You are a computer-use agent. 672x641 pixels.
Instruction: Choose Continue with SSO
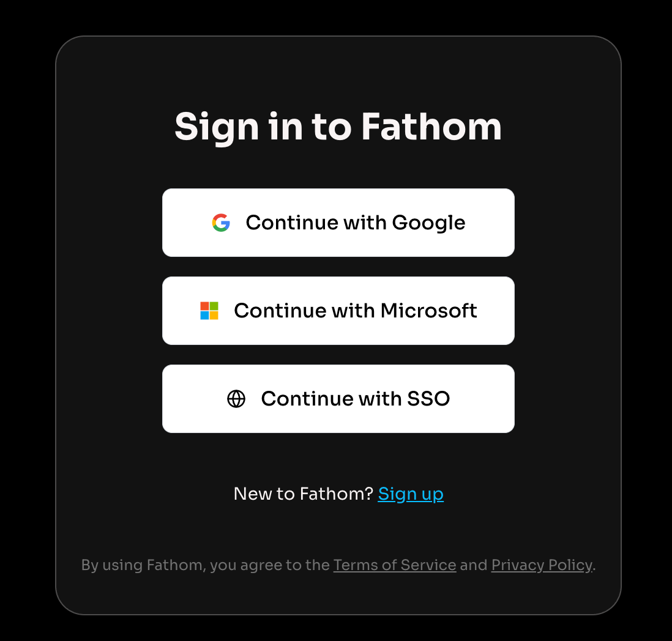pyautogui.click(x=338, y=399)
